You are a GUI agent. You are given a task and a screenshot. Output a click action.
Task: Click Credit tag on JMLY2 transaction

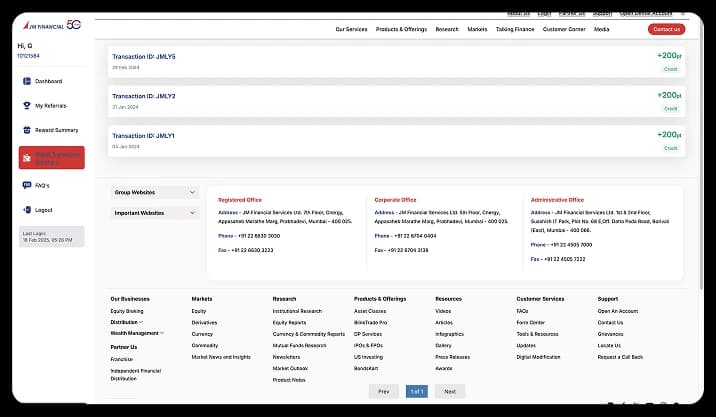click(671, 109)
